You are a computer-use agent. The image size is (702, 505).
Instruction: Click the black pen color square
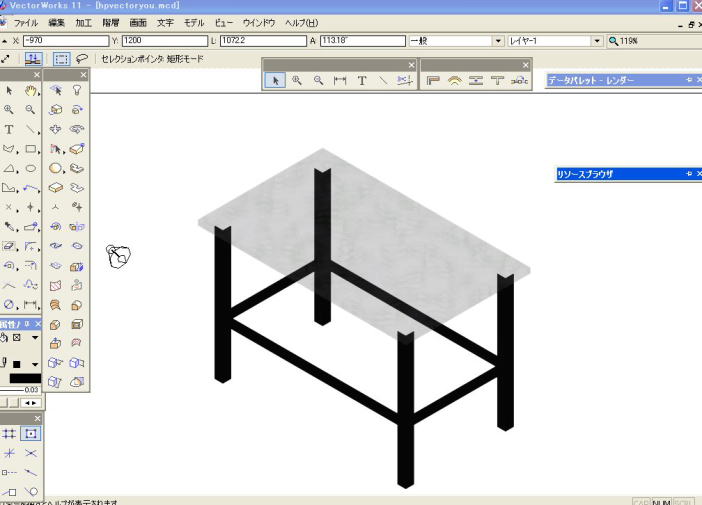pos(17,364)
